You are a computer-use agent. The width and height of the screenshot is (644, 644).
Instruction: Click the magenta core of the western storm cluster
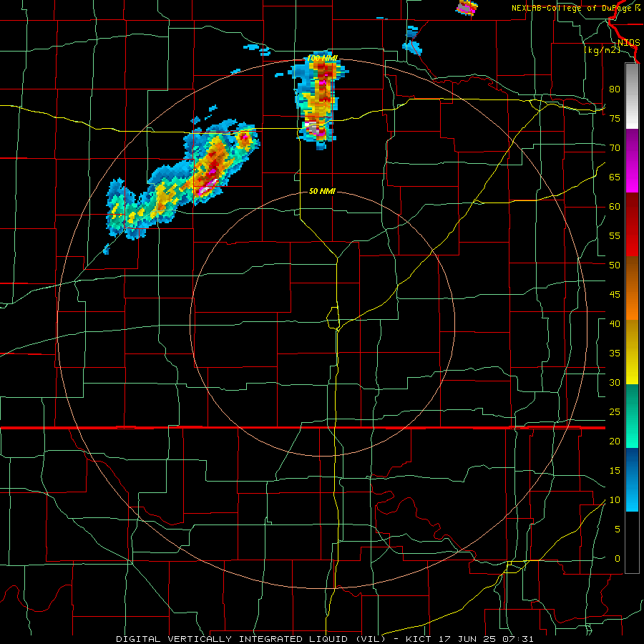click(207, 187)
